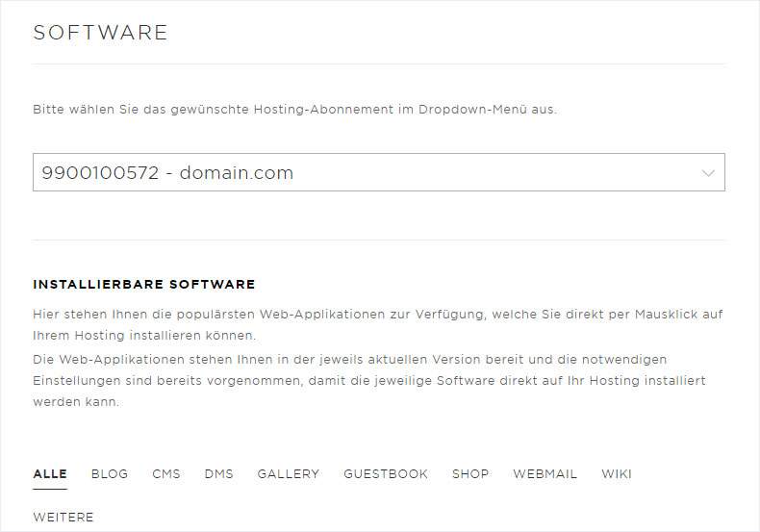Click the divider line below SOFTWARE heading
Screen dimensions: 760x532
[x=379, y=64]
